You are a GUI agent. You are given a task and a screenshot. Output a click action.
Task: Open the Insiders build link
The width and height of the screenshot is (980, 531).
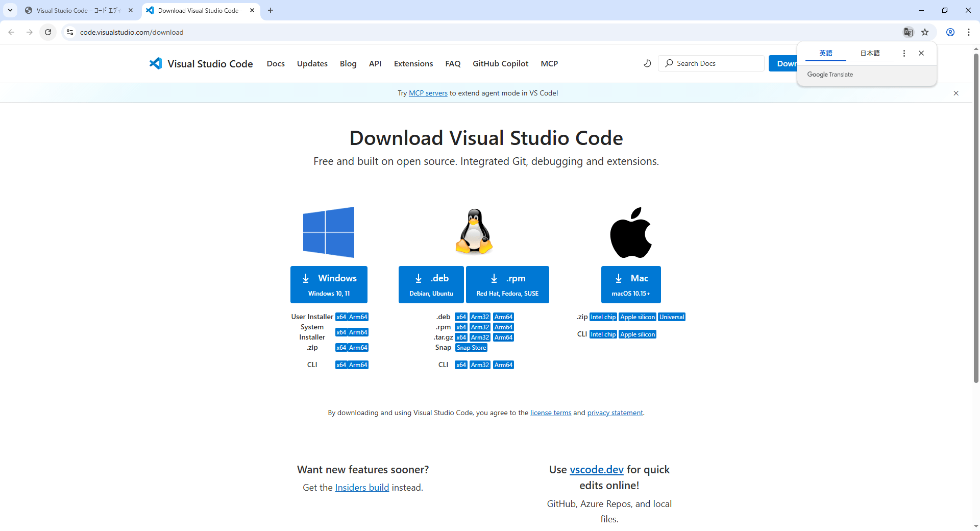tap(362, 488)
